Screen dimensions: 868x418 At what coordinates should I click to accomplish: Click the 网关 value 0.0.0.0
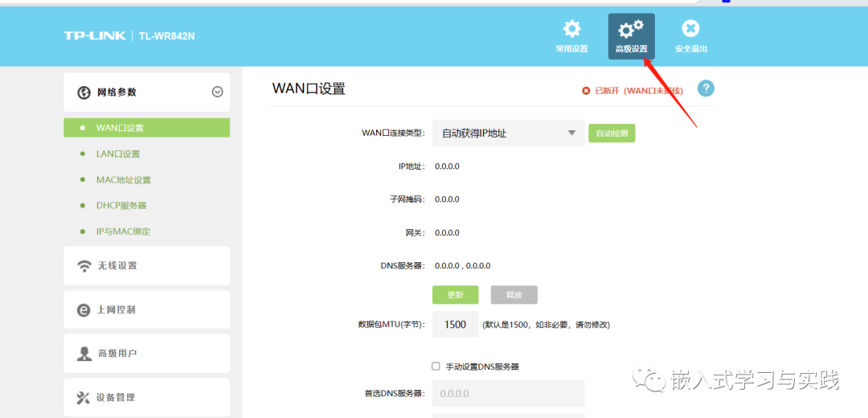tap(448, 232)
